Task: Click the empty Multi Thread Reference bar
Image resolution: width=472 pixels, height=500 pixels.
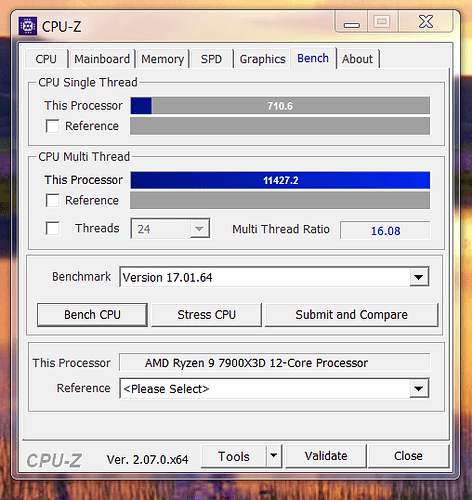Action: coord(280,201)
